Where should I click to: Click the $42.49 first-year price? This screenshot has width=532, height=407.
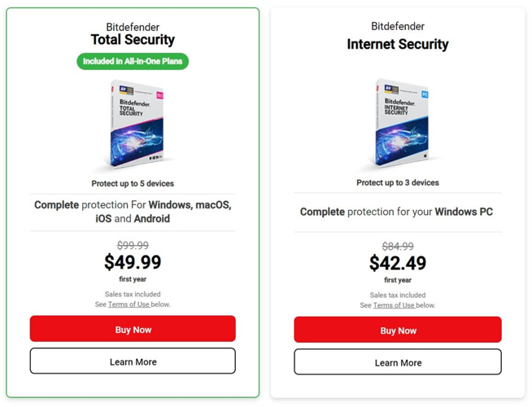point(398,263)
